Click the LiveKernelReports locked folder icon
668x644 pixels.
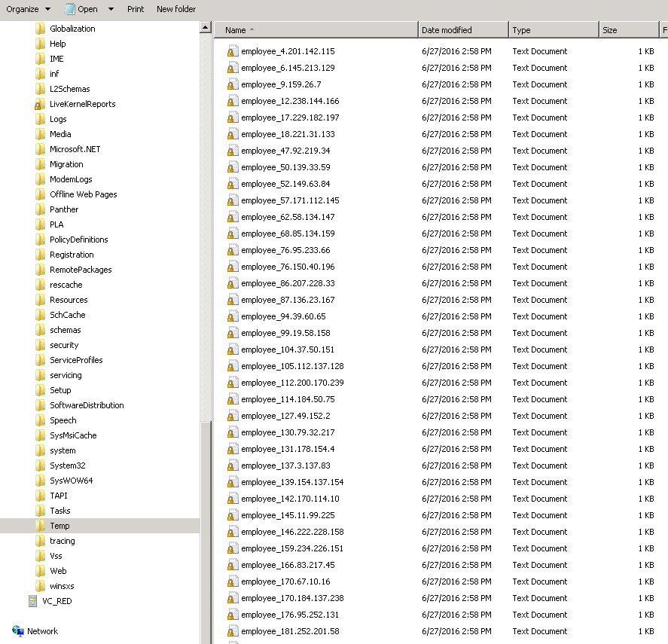pyautogui.click(x=40, y=104)
